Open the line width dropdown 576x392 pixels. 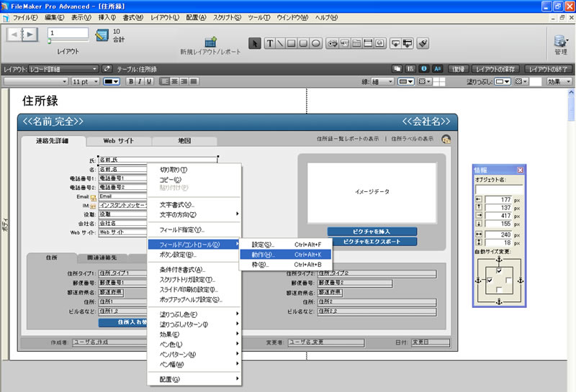tap(382, 81)
